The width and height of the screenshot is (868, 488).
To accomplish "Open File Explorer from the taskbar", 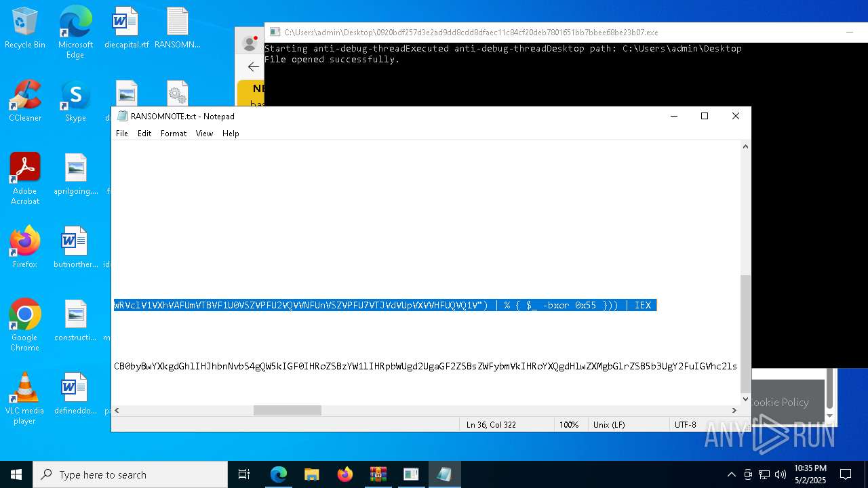I will click(312, 474).
